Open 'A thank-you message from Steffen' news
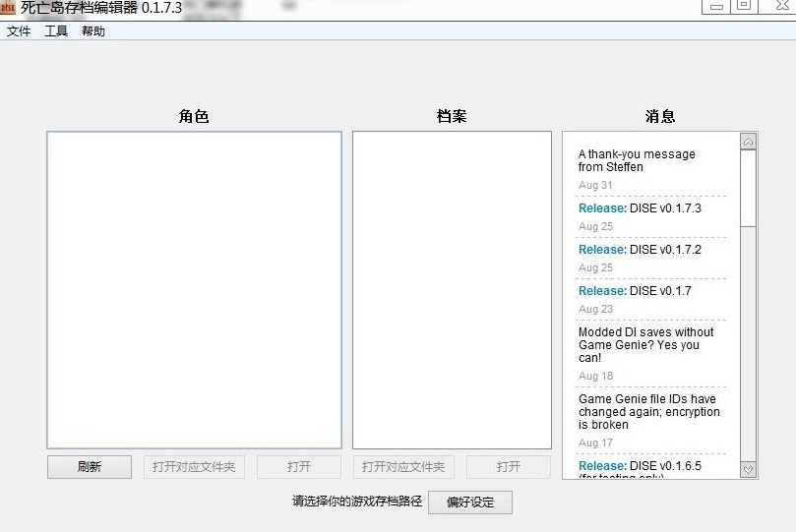The image size is (796, 532). (x=637, y=160)
